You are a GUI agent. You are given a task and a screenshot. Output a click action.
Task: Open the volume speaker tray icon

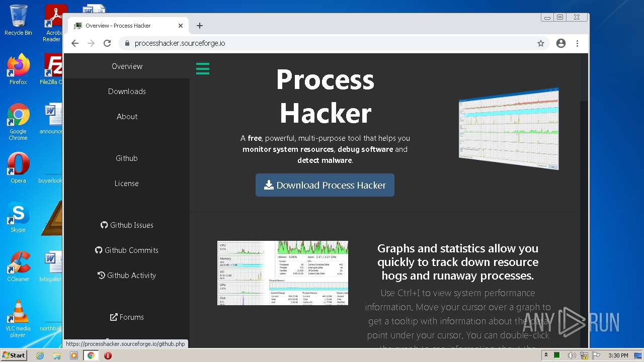(x=572, y=355)
